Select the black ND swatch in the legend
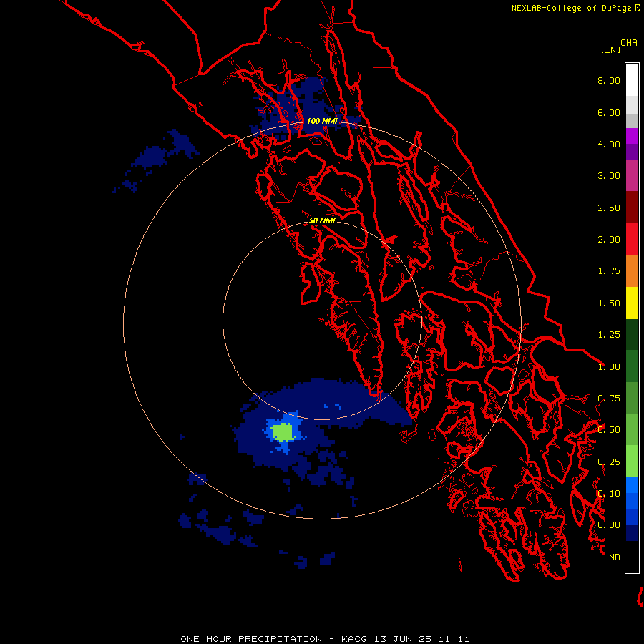The image size is (644, 644). [632, 557]
